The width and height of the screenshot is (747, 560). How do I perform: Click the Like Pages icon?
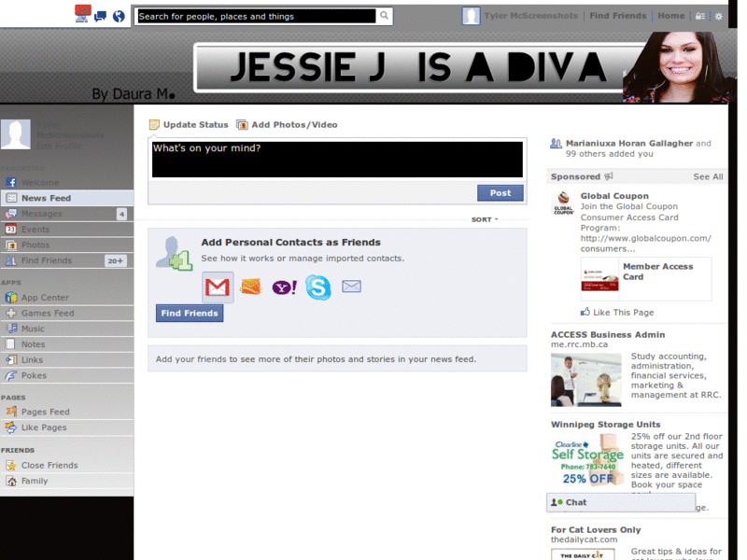pos(10,427)
